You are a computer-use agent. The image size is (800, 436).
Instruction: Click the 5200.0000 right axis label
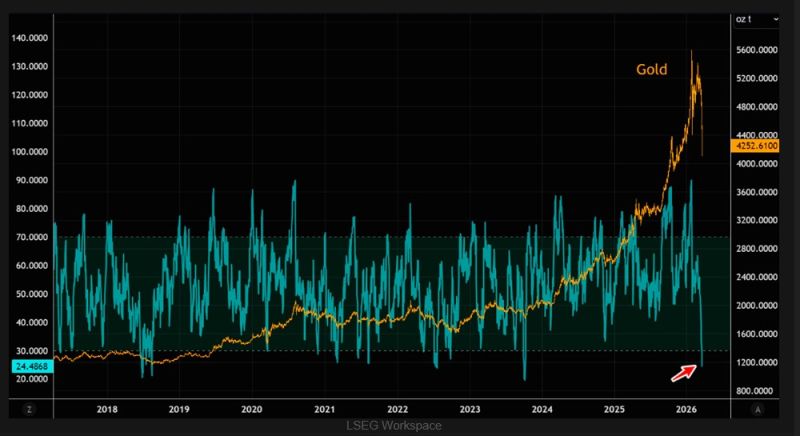point(757,79)
